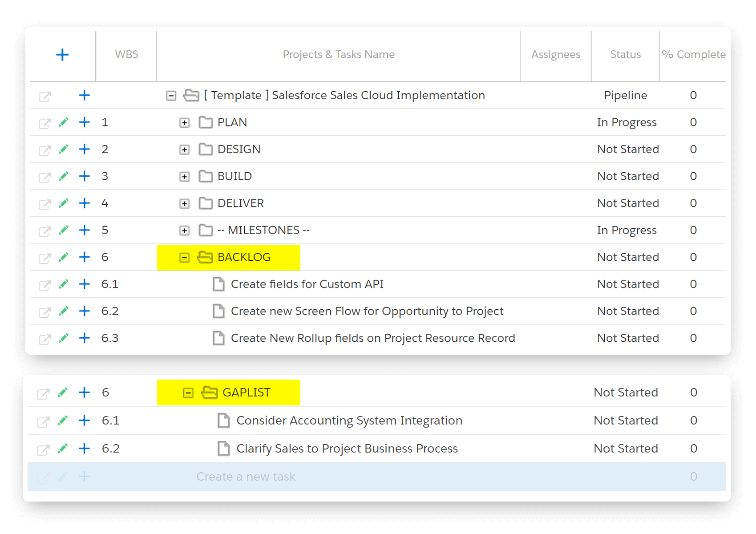Add a task under the BUILD row
756x534 pixels.
click(85, 176)
